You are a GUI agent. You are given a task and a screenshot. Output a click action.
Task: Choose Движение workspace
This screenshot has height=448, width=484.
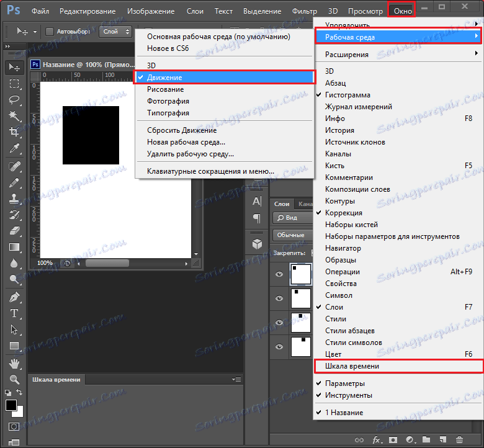[x=225, y=77]
